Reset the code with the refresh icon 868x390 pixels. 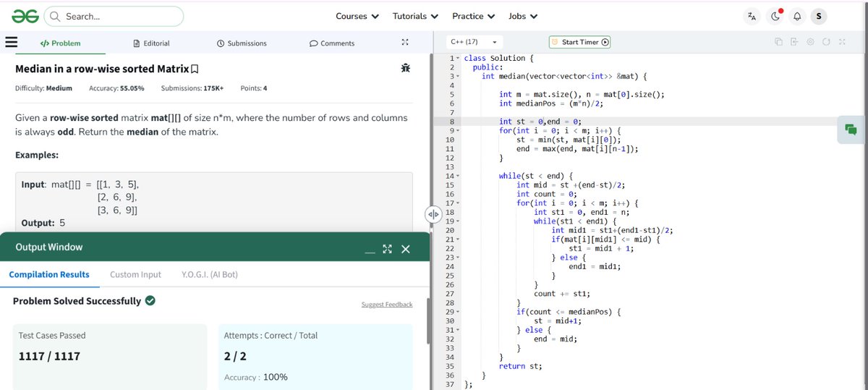[827, 42]
